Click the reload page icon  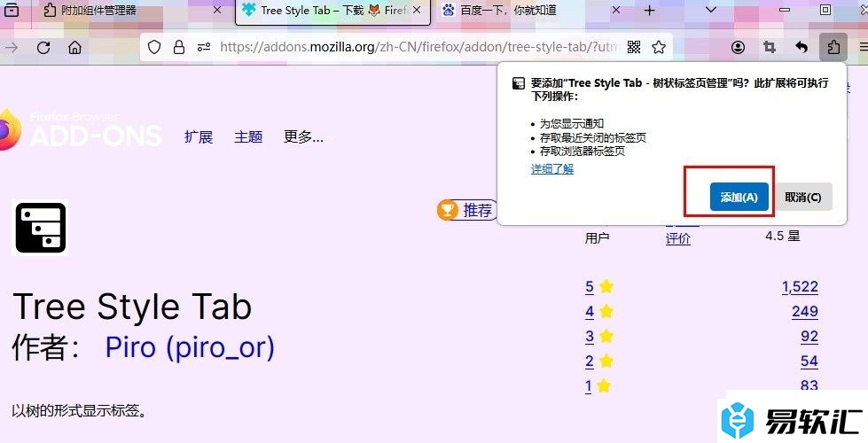click(43, 48)
